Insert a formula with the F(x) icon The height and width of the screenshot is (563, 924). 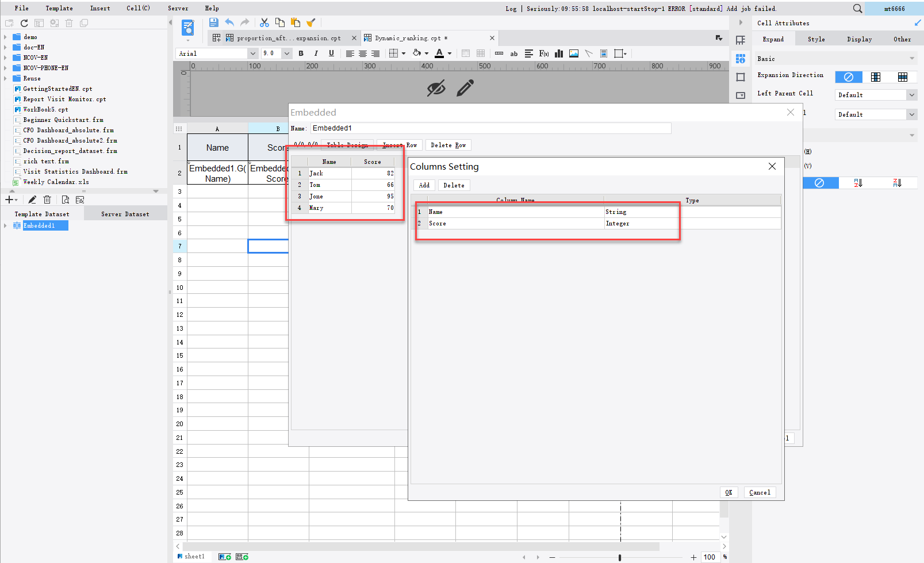(x=544, y=53)
